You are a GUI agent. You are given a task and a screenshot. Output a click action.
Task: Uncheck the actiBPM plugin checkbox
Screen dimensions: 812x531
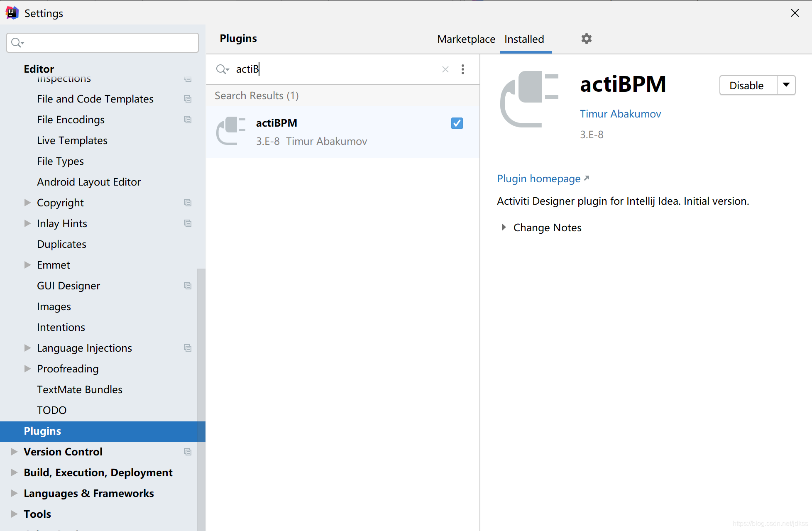[457, 123]
